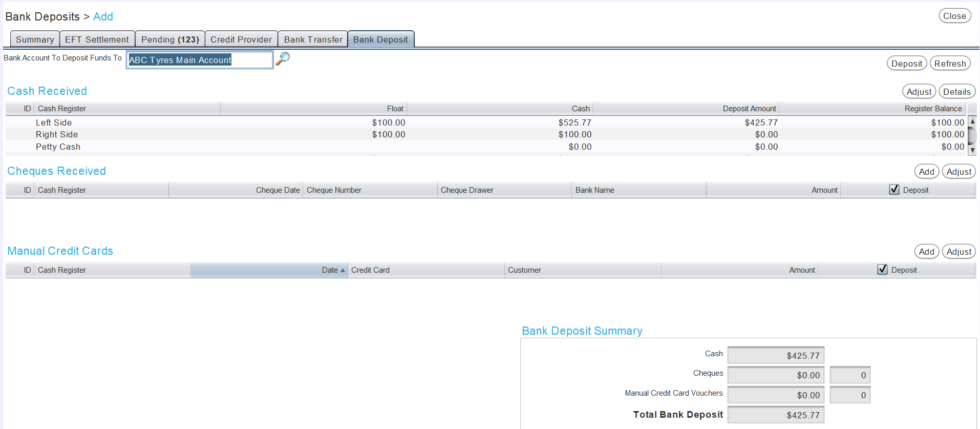Click the Refresh button

(950, 64)
